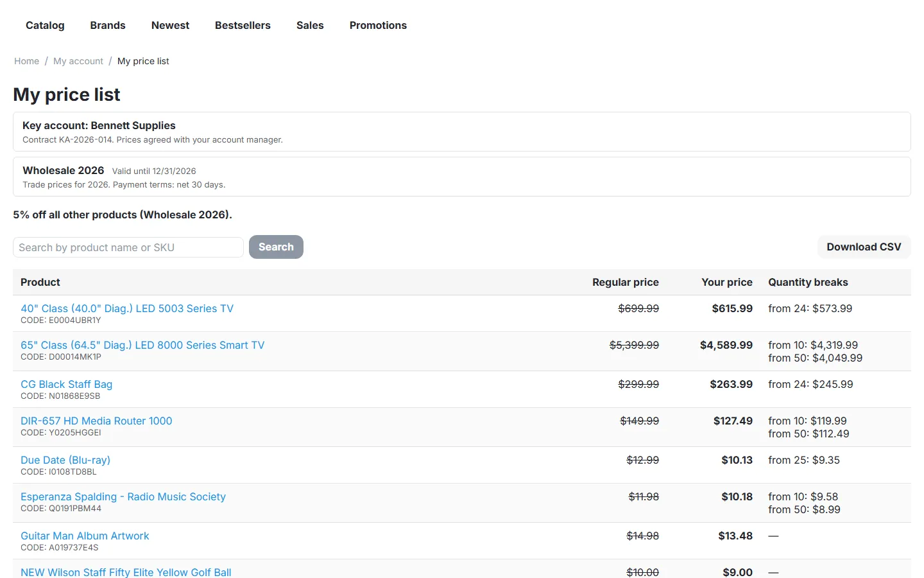Focus the product name or SKU search field
The height and width of the screenshot is (578, 924).
[128, 247]
